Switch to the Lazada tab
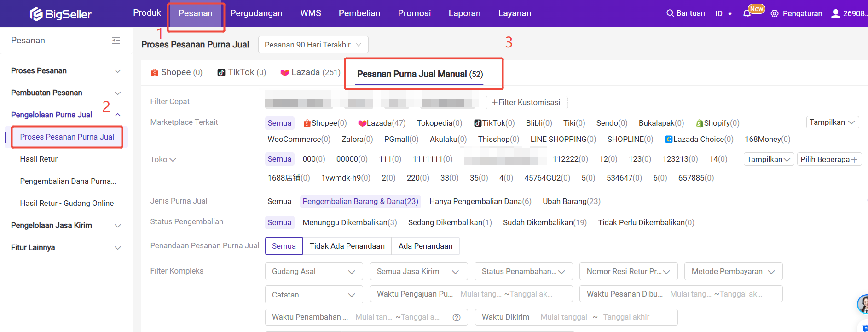The height and width of the screenshot is (332, 868). pos(311,72)
